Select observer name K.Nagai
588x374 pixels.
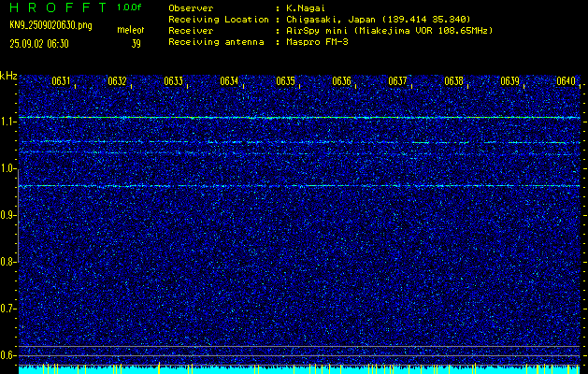pos(306,7)
